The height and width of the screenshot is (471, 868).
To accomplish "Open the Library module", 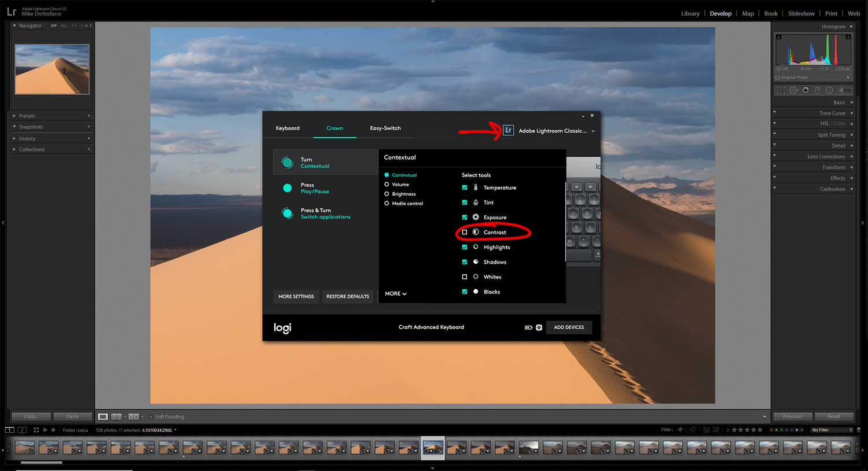I will tap(690, 13).
